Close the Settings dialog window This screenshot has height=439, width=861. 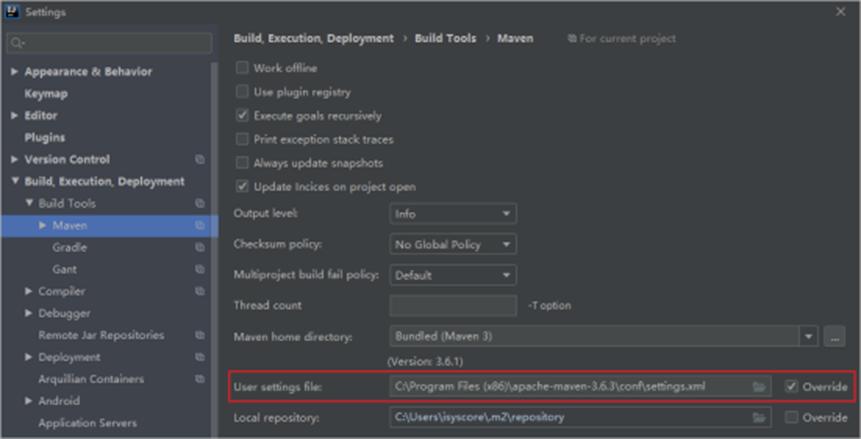840,11
